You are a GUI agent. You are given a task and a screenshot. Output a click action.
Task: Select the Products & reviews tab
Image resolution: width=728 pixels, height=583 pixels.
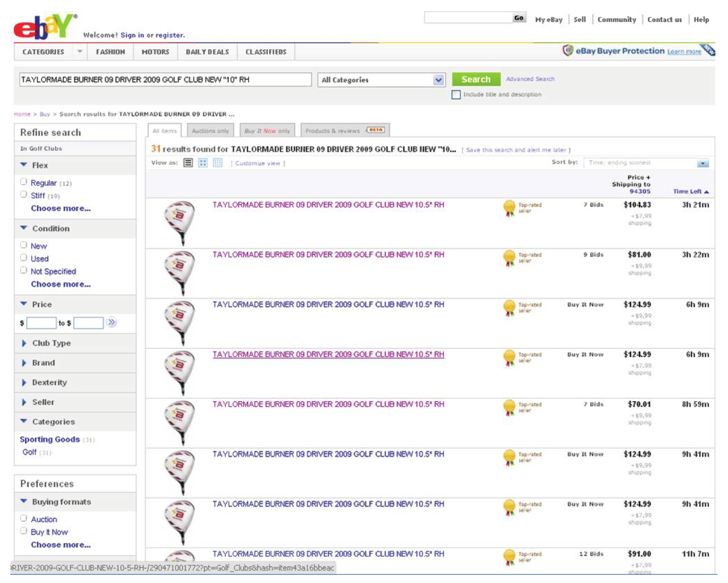(345, 130)
